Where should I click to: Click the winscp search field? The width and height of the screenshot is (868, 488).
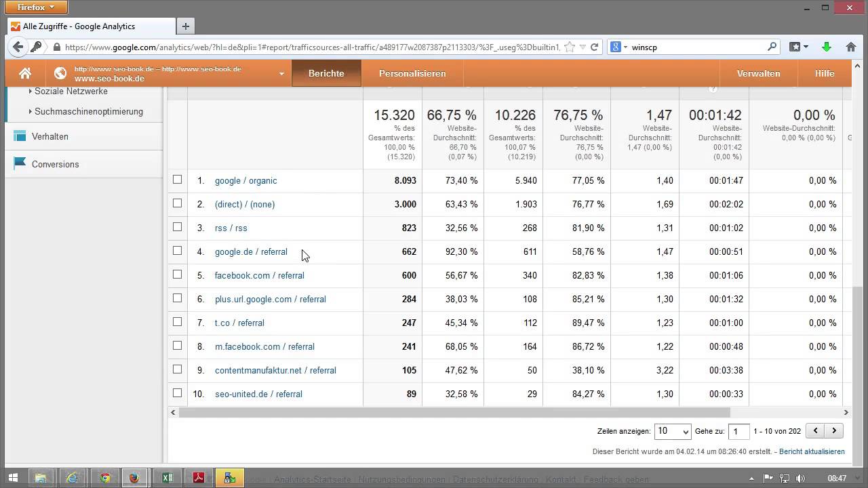coord(697,47)
